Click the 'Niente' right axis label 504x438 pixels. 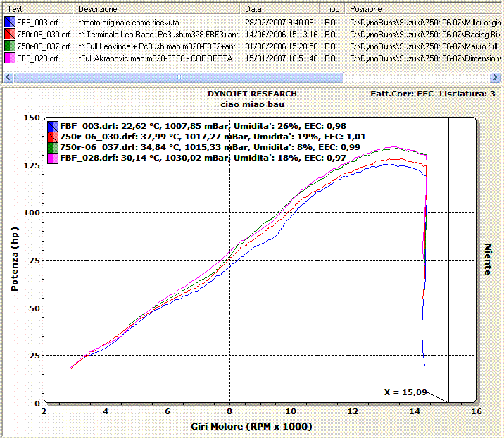[x=487, y=260]
